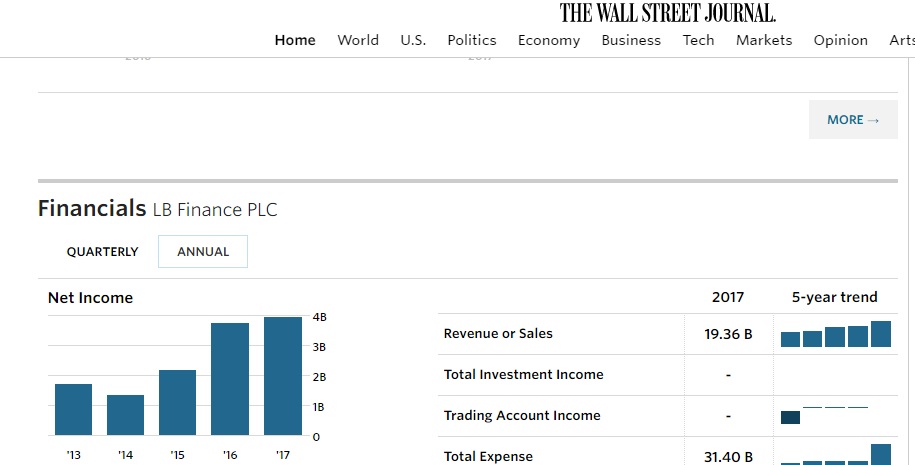Image resolution: width=915 pixels, height=465 pixels.
Task: Select the '13 net income bar
Action: point(74,410)
